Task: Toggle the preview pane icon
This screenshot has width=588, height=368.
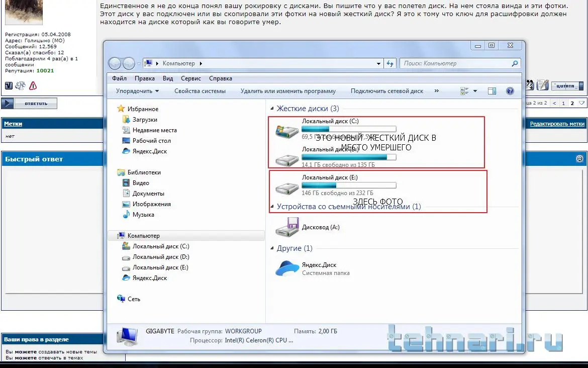Action: tap(492, 91)
